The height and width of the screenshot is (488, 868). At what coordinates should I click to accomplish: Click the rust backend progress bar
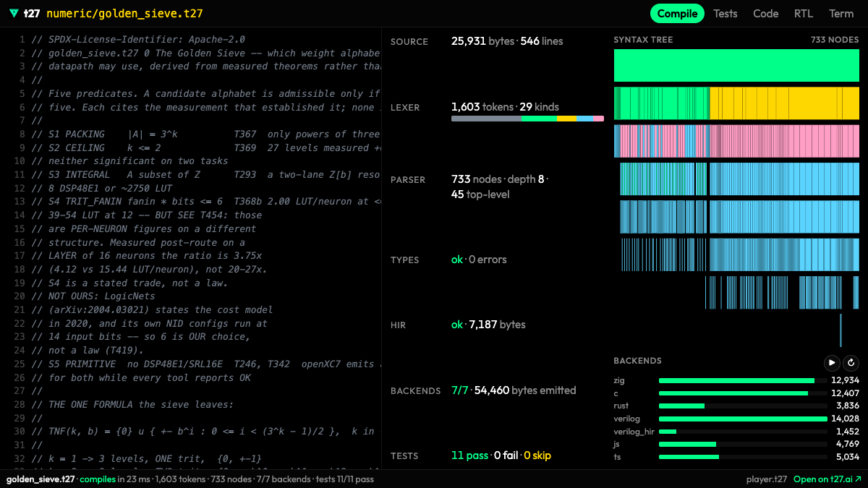pyautogui.click(x=743, y=406)
